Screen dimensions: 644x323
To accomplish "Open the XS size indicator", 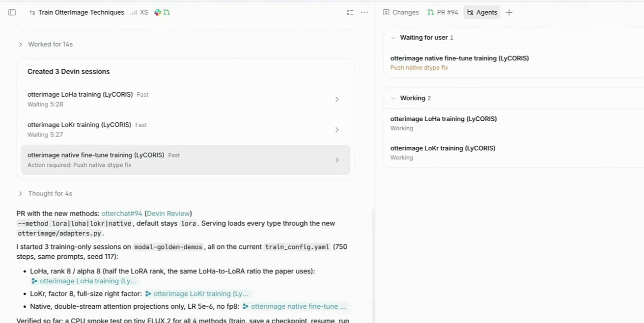I will coord(139,12).
